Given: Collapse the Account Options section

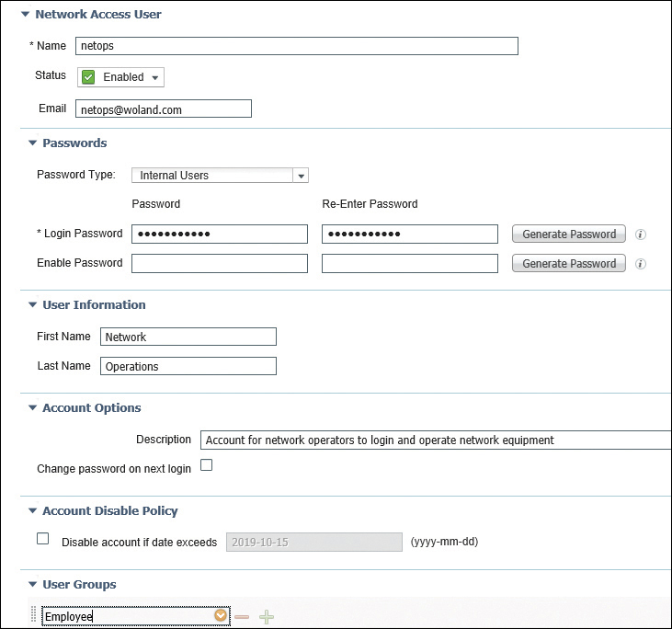Looking at the screenshot, I should tap(32, 408).
